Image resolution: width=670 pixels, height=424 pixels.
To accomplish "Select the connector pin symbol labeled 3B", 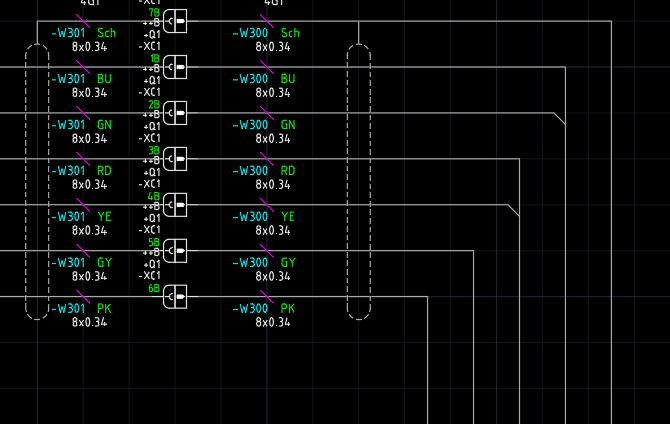I will 175,159.
